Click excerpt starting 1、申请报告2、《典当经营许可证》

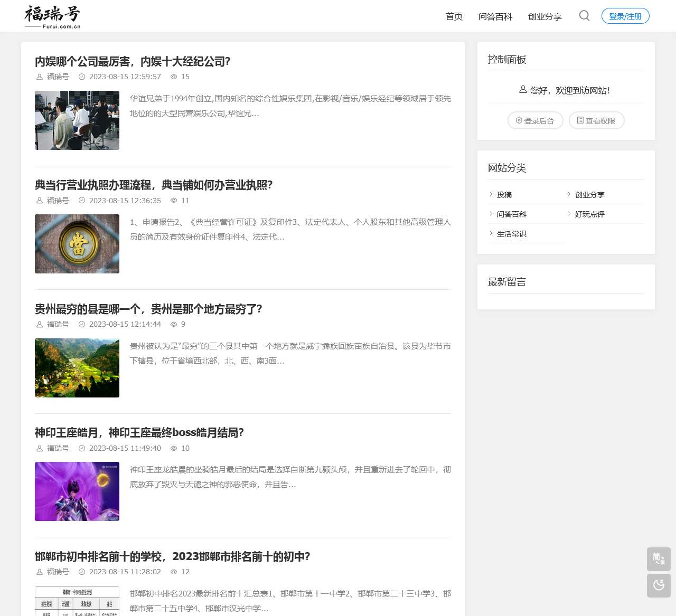290,230
